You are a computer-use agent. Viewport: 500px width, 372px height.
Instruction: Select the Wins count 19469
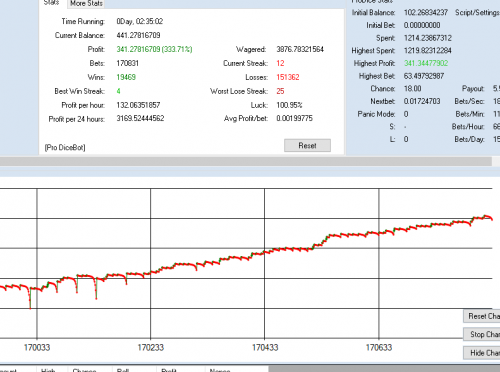pyautogui.click(x=126, y=77)
